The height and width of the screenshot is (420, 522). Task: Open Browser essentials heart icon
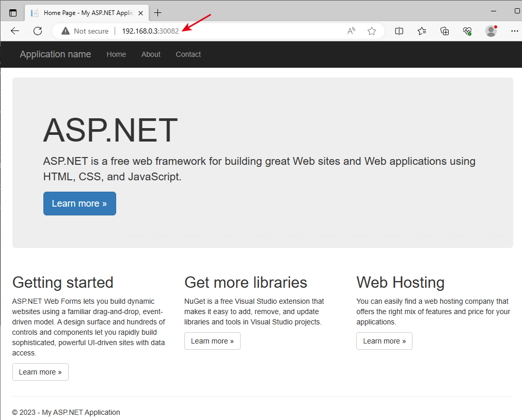click(467, 31)
